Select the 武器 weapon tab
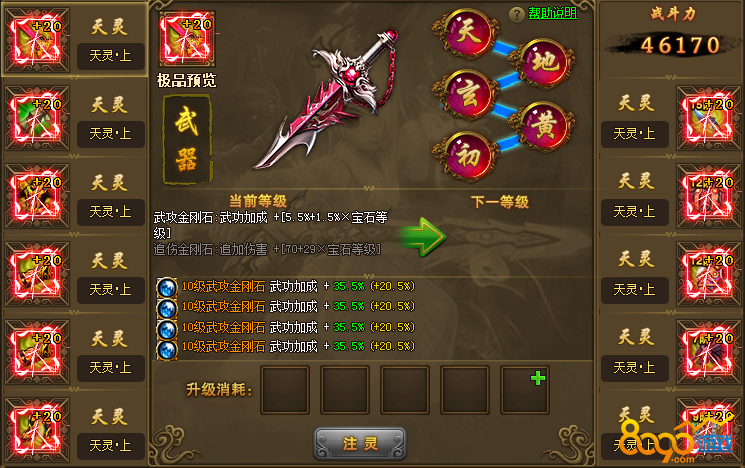This screenshot has height=468, width=745. pos(187,140)
